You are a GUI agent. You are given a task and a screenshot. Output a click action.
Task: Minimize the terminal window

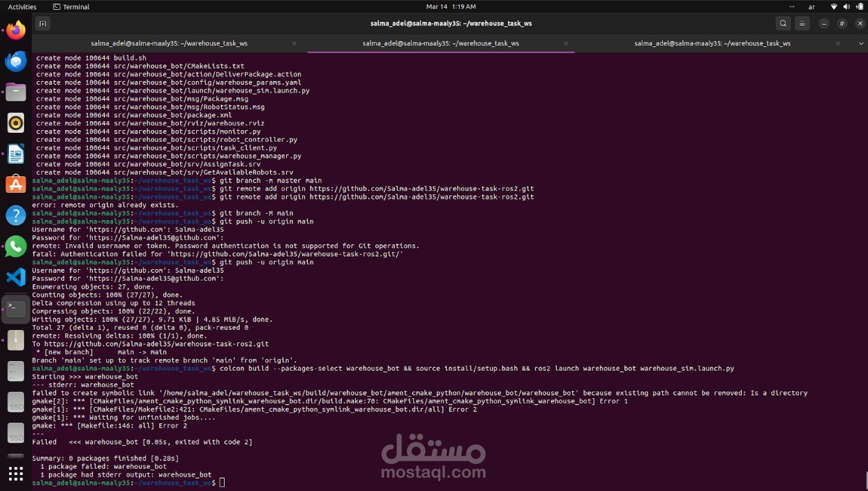824,24
